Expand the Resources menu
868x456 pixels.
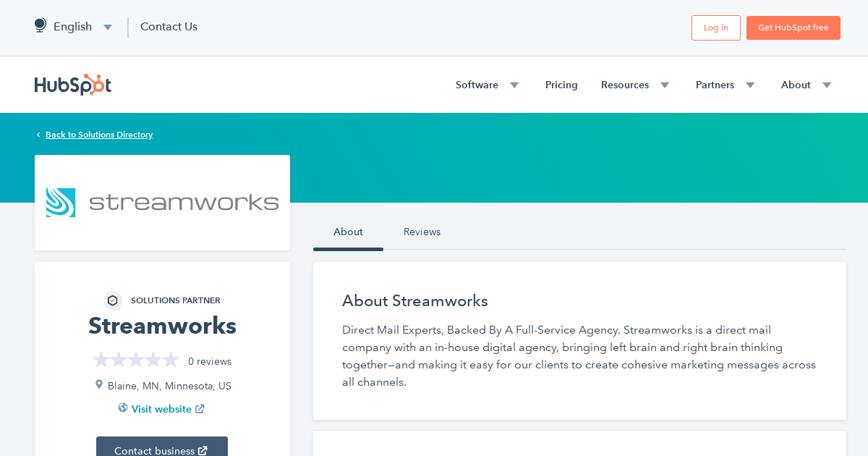(x=634, y=85)
